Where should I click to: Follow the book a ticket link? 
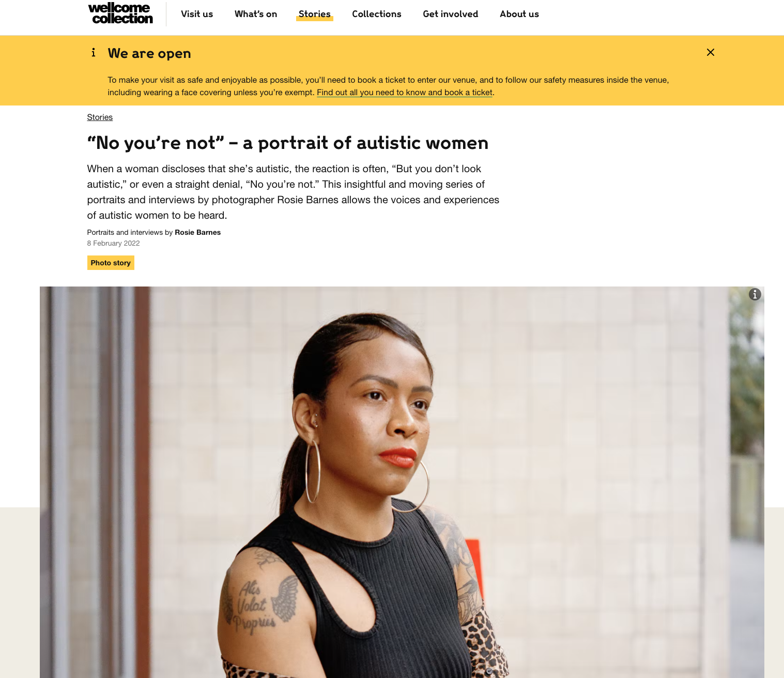(x=405, y=93)
